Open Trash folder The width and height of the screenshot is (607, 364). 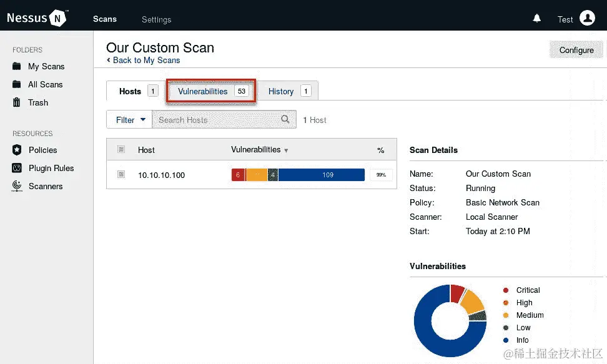[x=38, y=102]
